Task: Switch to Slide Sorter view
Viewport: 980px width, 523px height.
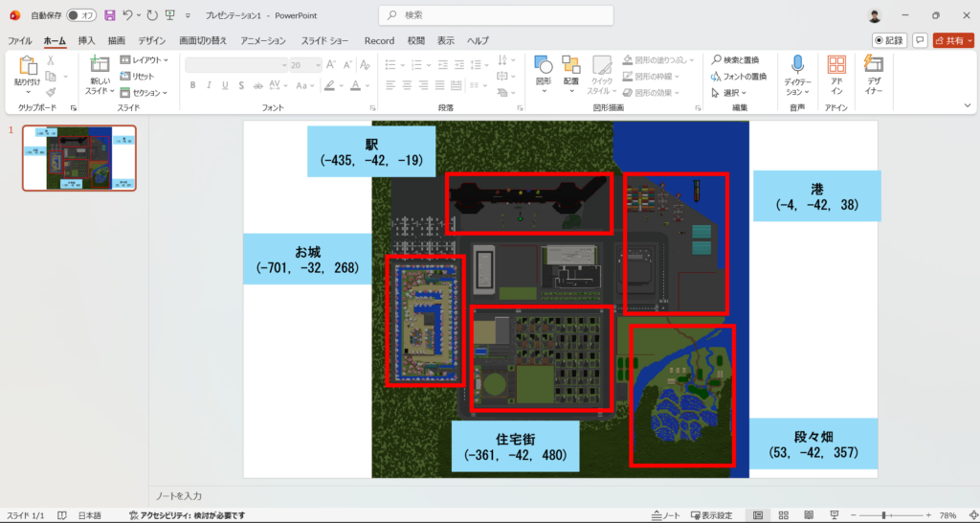Action: coord(784,515)
